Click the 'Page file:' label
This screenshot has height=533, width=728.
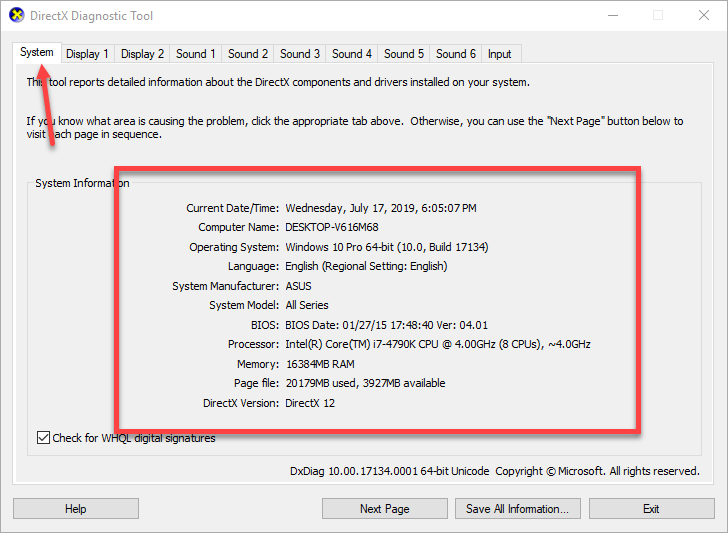pos(256,384)
